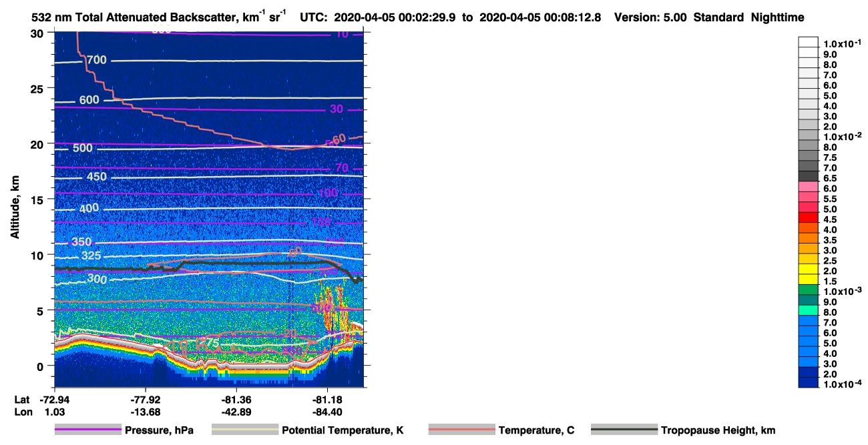
Task: Click the 'Lon' row label
Action: point(23,412)
